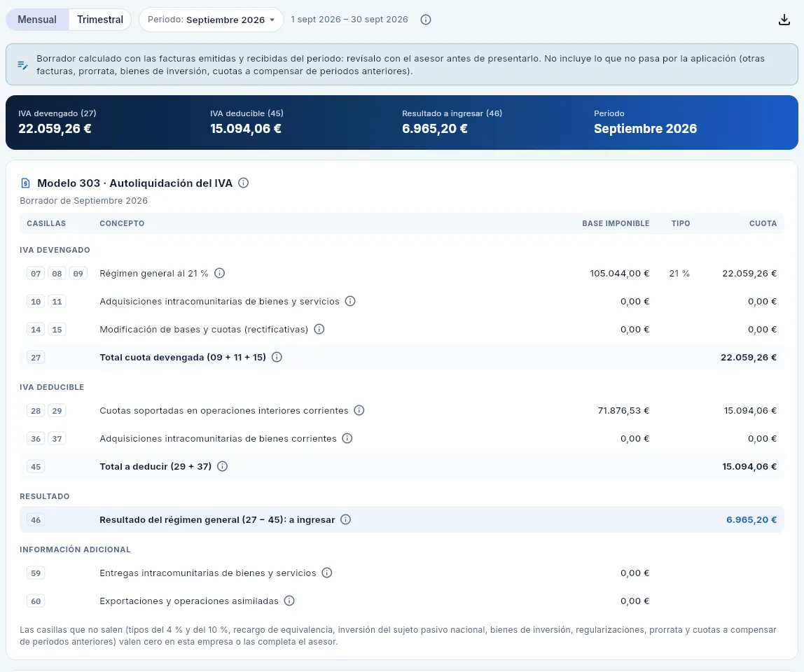
Task: Switch to Mensual view
Action: [x=37, y=20]
